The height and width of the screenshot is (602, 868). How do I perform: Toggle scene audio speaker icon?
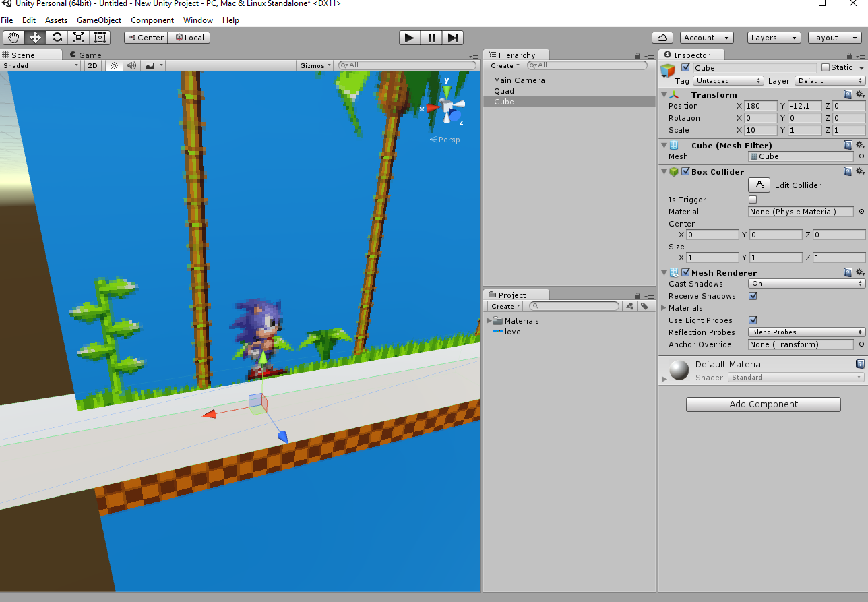click(x=131, y=65)
